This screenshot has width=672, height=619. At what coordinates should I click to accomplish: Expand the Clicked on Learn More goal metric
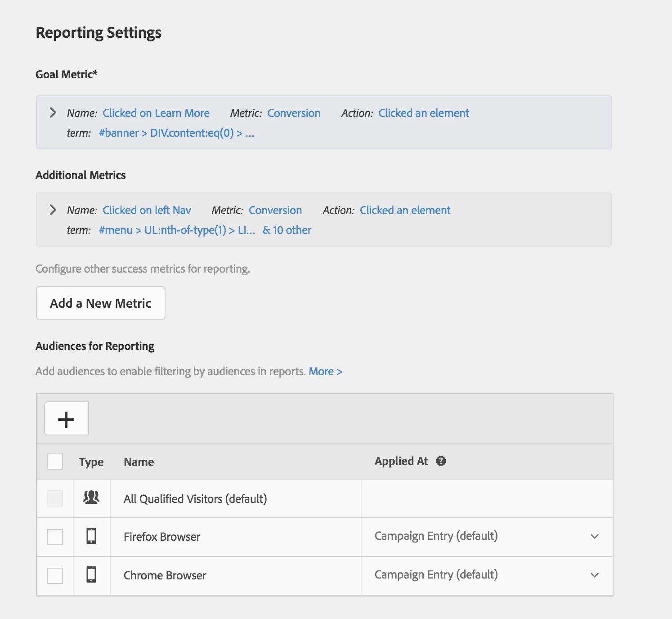click(x=53, y=112)
